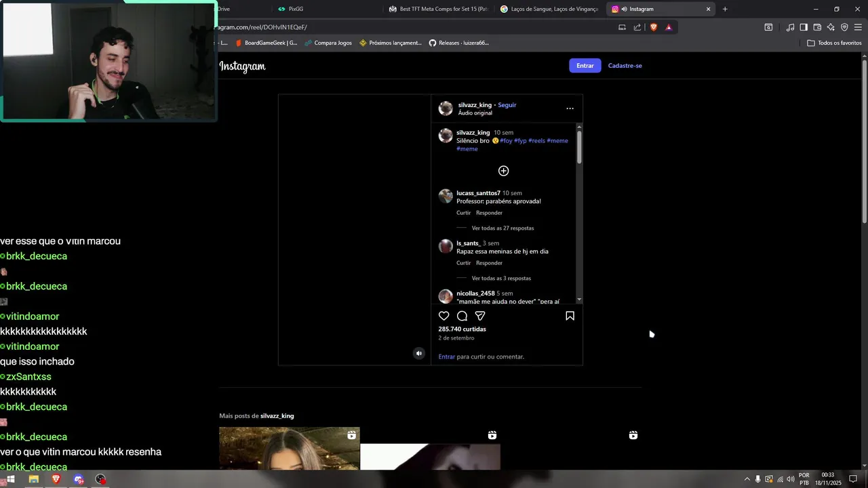
Task: Open the second reel thumbnail below
Action: (x=430, y=449)
